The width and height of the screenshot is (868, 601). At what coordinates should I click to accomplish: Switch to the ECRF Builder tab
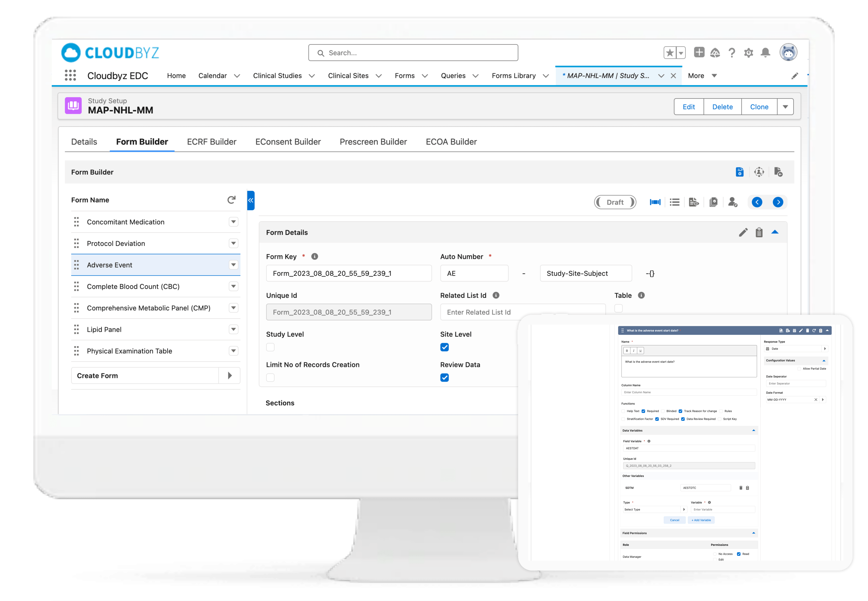(x=212, y=142)
